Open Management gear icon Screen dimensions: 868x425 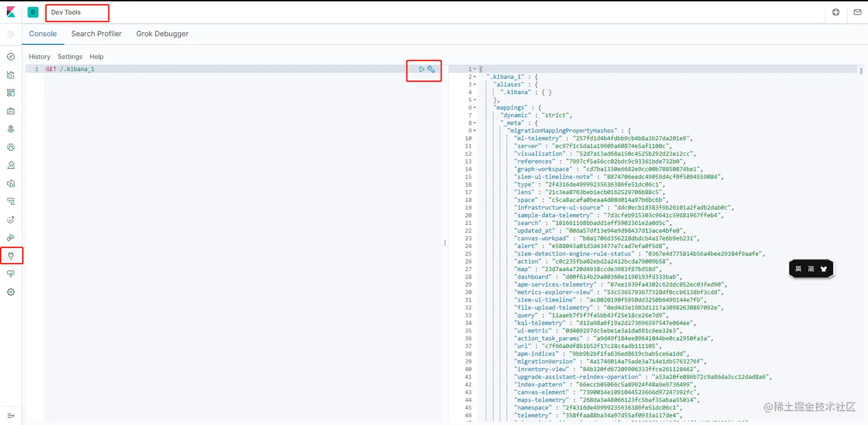click(x=10, y=292)
